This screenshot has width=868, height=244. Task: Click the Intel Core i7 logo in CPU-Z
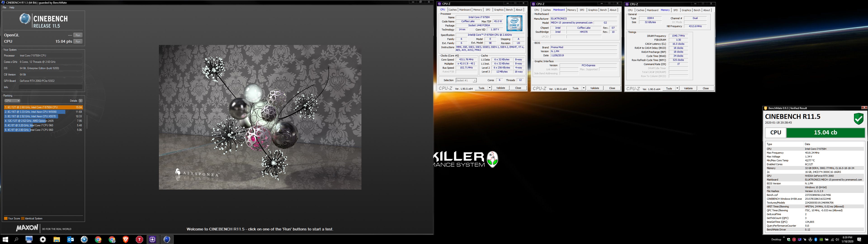click(514, 23)
